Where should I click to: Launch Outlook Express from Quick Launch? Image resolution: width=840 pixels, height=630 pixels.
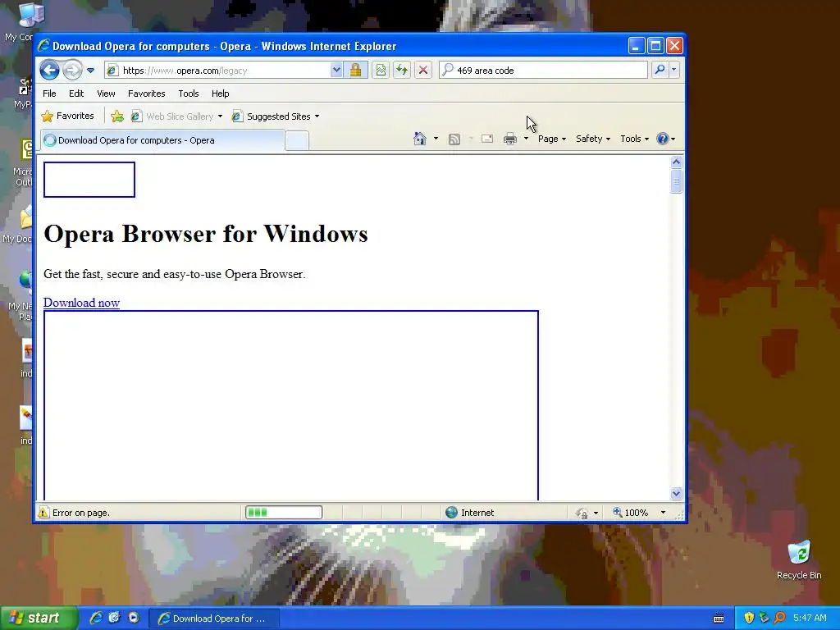[x=114, y=619]
